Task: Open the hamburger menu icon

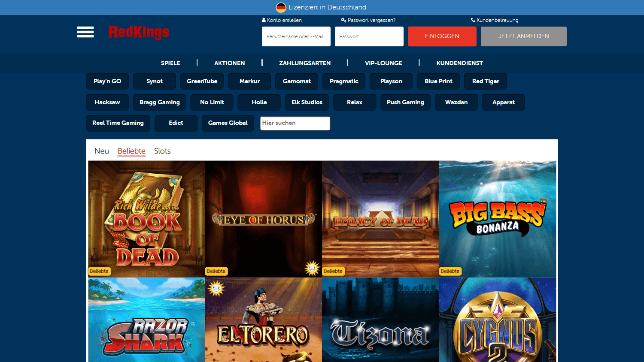Action: [85, 32]
